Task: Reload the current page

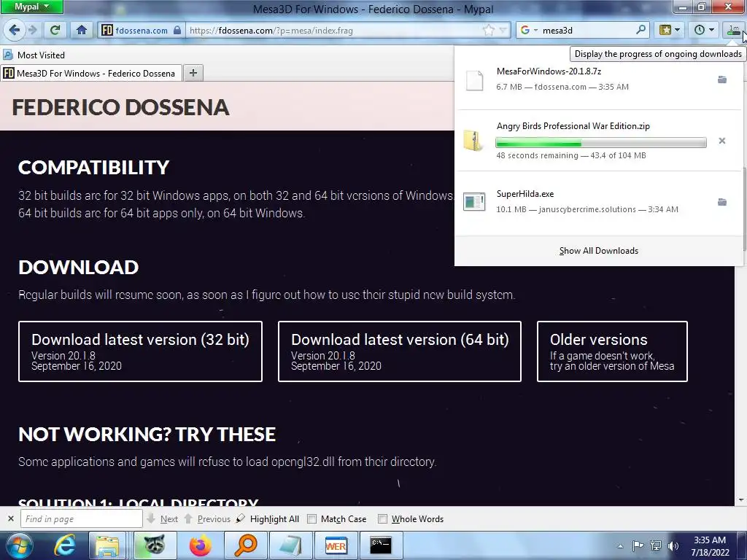Action: click(55, 30)
